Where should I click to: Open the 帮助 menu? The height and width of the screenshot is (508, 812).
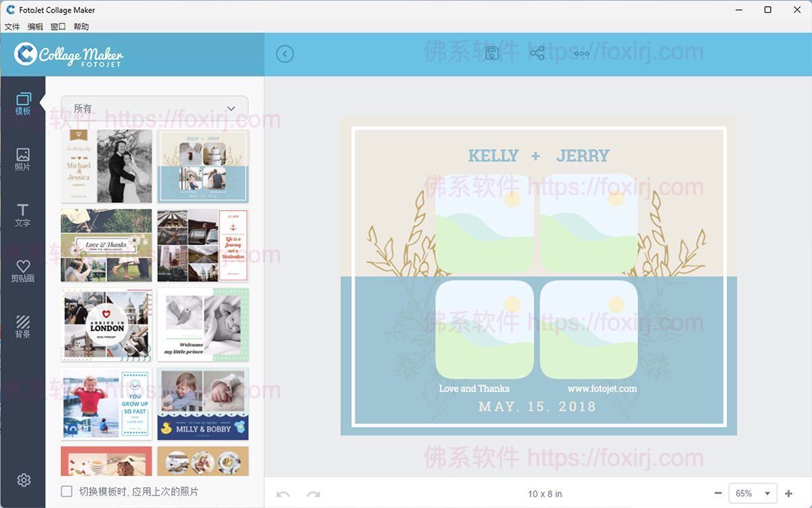click(81, 26)
